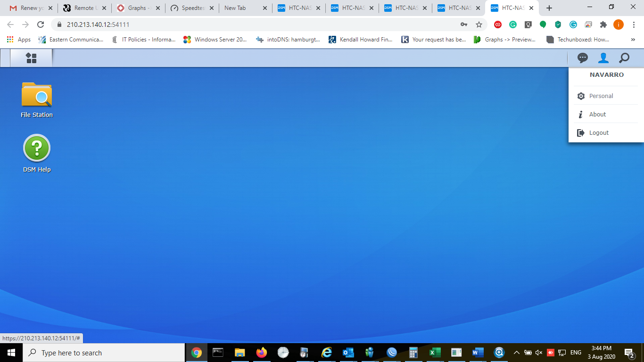Click the red Adobe Acrobat extension icon

point(498,25)
